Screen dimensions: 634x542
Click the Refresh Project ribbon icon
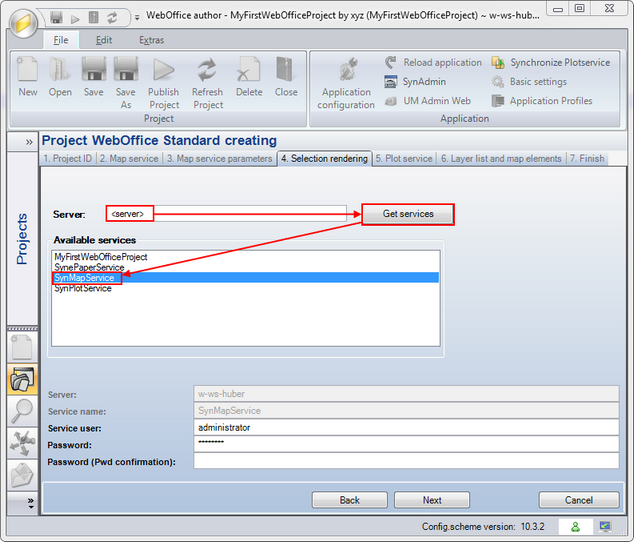pyautogui.click(x=207, y=83)
